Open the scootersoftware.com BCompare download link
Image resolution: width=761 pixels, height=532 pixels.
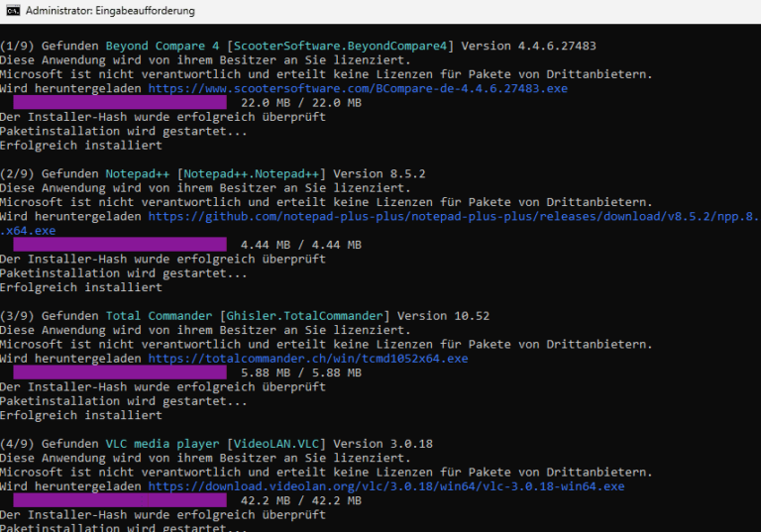pos(358,88)
